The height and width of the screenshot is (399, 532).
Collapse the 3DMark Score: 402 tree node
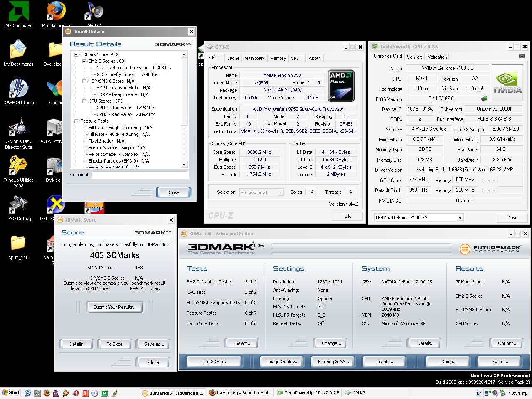(76, 54)
